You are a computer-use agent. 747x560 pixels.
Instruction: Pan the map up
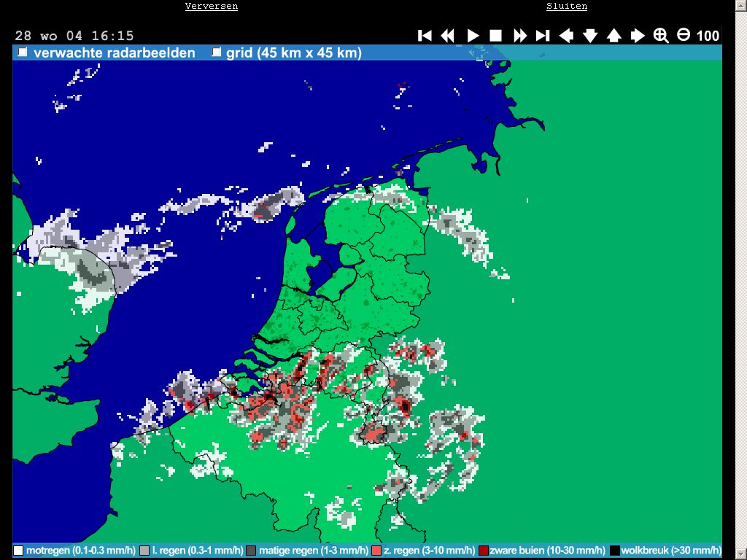614,36
